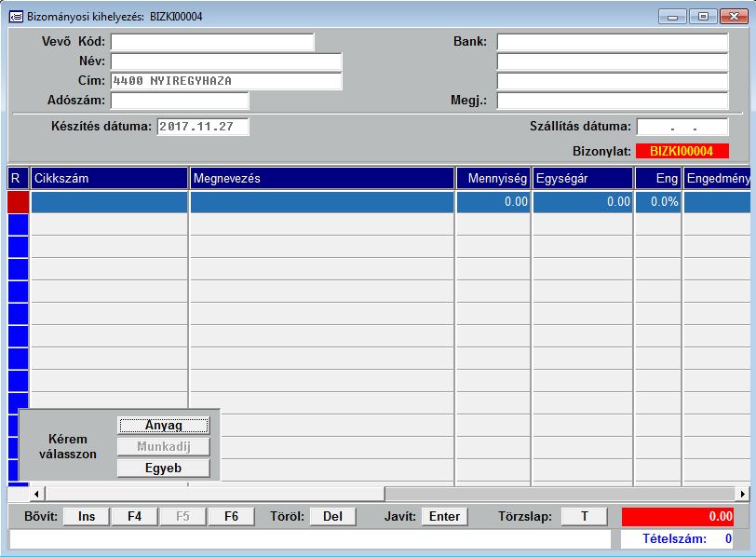
Task: Click the Készítés dátuma field 2017.11.27
Action: 203,127
